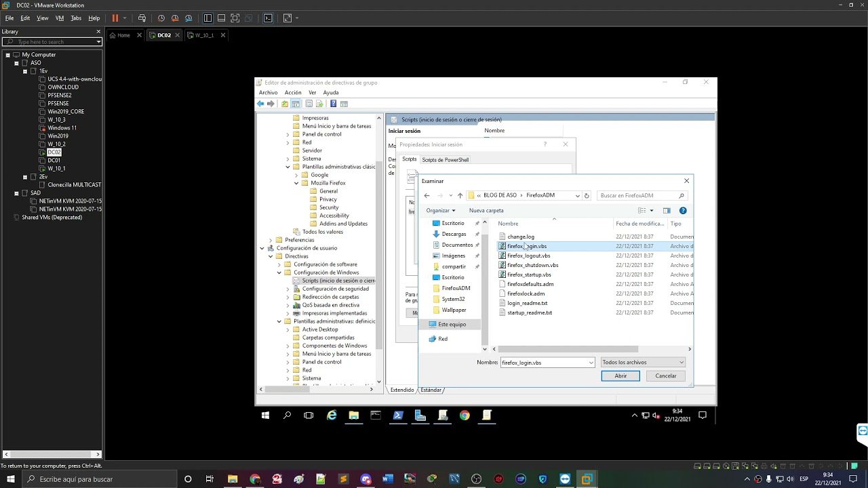Select the firefoxlock.adm file
This screenshot has height=488, width=868.
526,294
